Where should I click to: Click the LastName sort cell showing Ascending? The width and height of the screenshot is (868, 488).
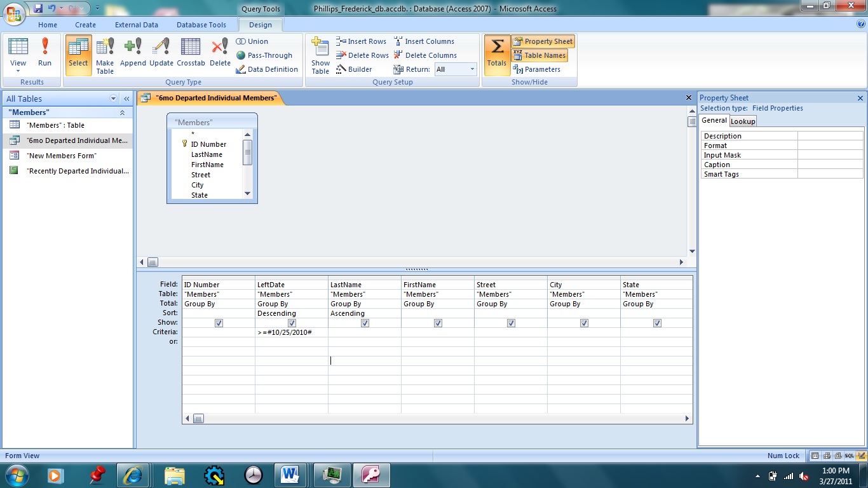[365, 313]
